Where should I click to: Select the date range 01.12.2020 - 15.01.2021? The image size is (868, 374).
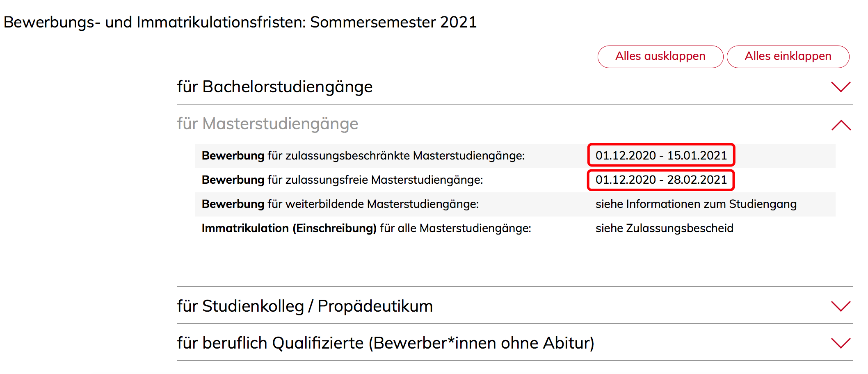tap(661, 155)
